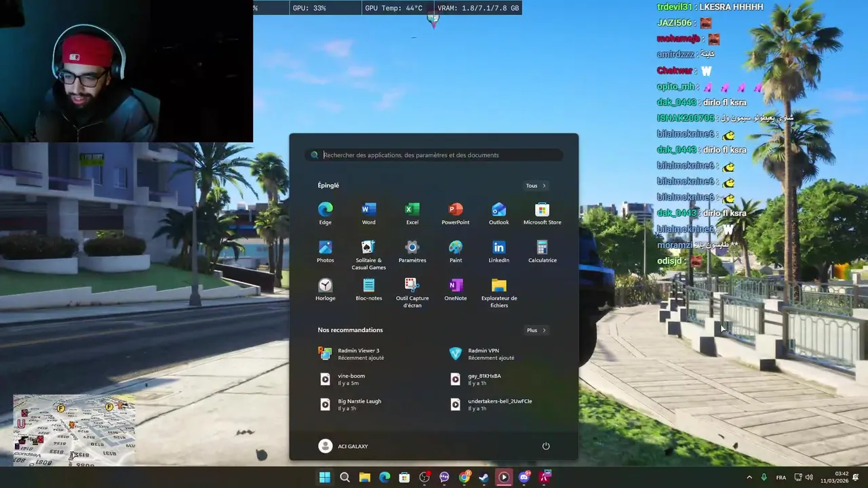Screen dimensions: 868x488
Task: Launch OneNote from pinned apps
Action: coord(456,290)
